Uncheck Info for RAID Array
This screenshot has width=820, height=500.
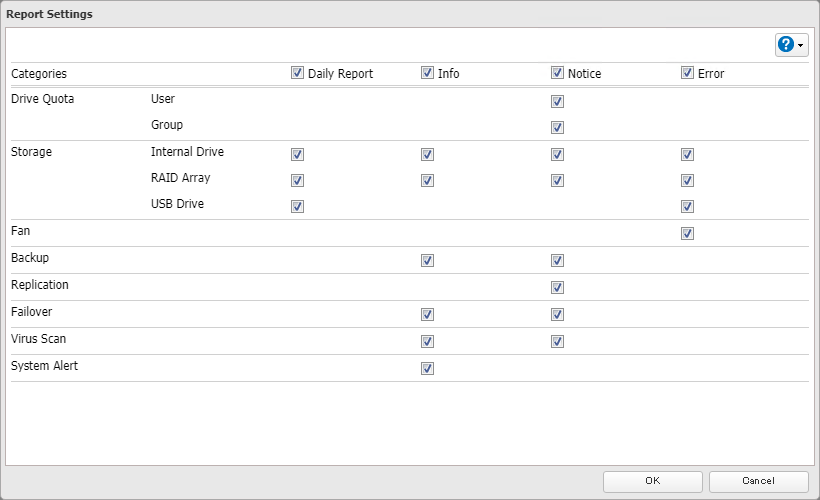[427, 181]
